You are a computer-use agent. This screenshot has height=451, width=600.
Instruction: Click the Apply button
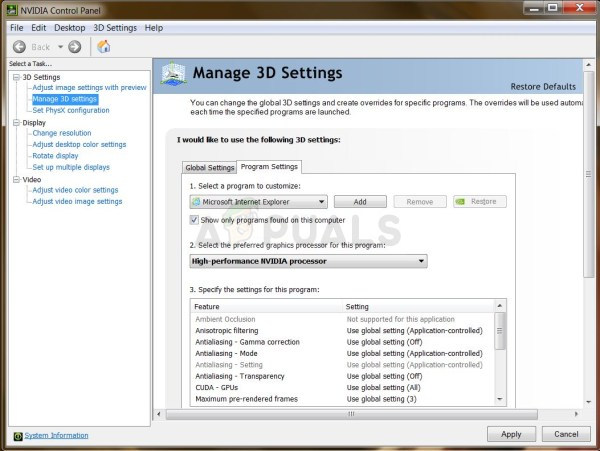511,434
